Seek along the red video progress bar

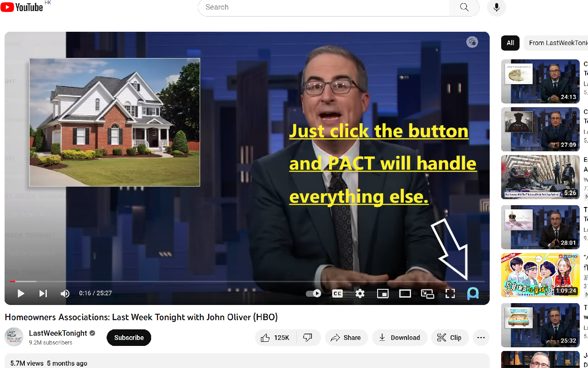[x=247, y=281]
